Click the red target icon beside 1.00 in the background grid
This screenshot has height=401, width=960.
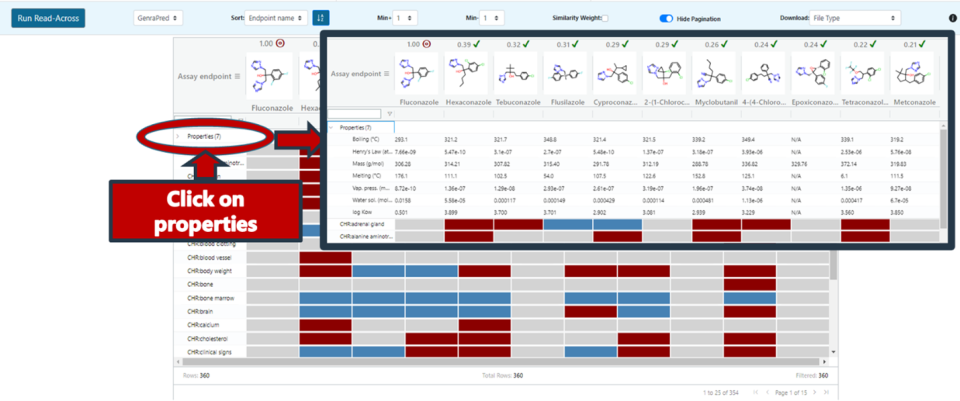click(x=280, y=43)
